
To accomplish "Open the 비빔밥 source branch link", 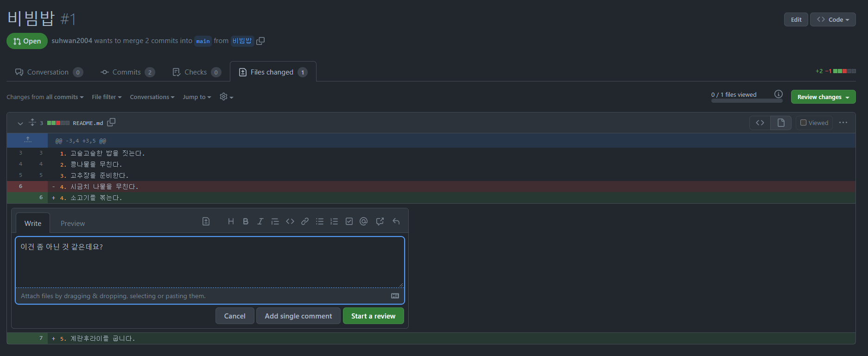I will [x=242, y=41].
